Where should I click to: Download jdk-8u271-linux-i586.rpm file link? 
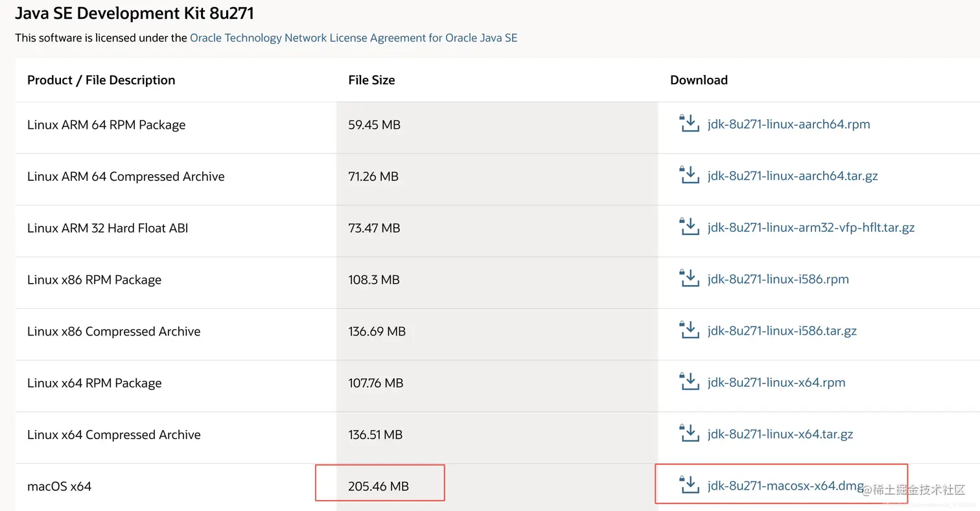778,280
